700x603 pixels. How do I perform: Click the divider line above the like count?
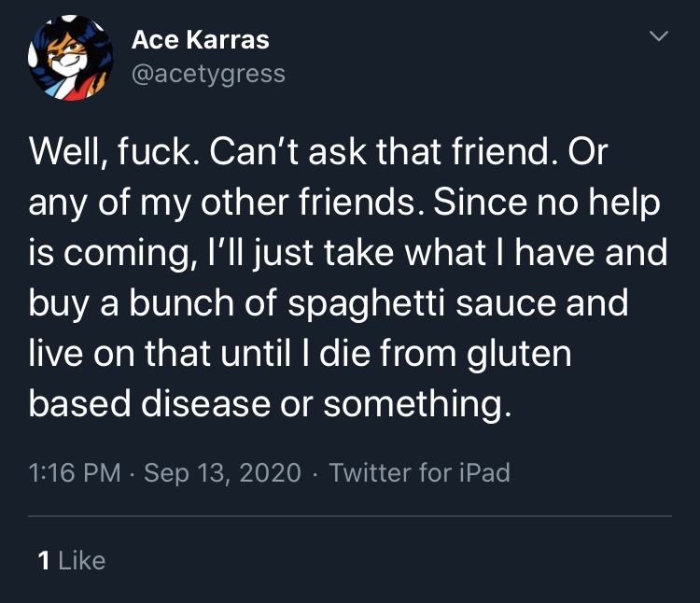pos(350,516)
